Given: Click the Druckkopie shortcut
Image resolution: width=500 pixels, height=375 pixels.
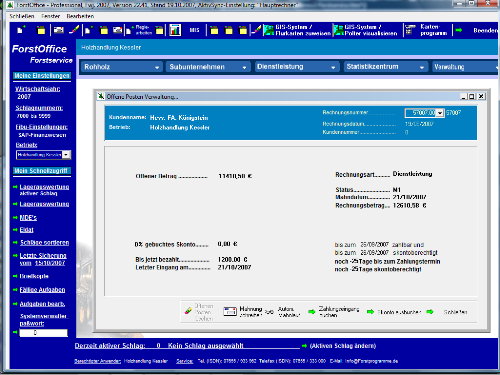Looking at the screenshot, I should 34,276.
